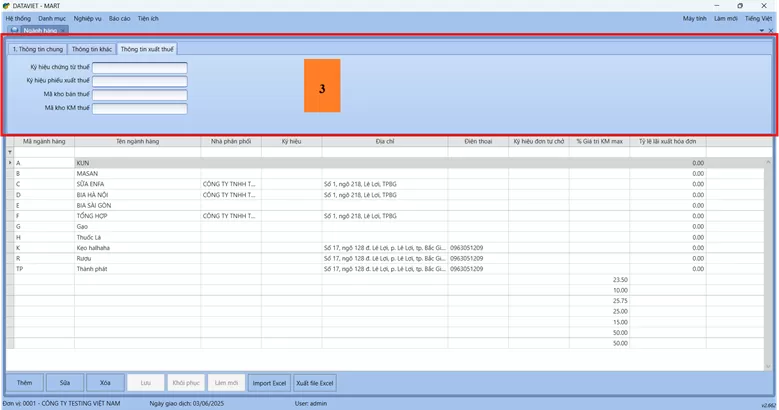
Task: Click the Sửa button
Action: (65, 383)
